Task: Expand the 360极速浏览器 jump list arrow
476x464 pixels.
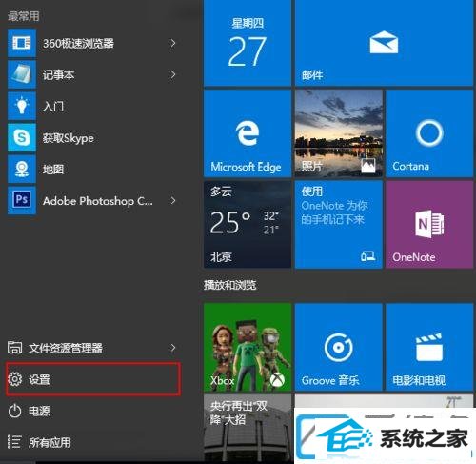Action: click(x=173, y=43)
